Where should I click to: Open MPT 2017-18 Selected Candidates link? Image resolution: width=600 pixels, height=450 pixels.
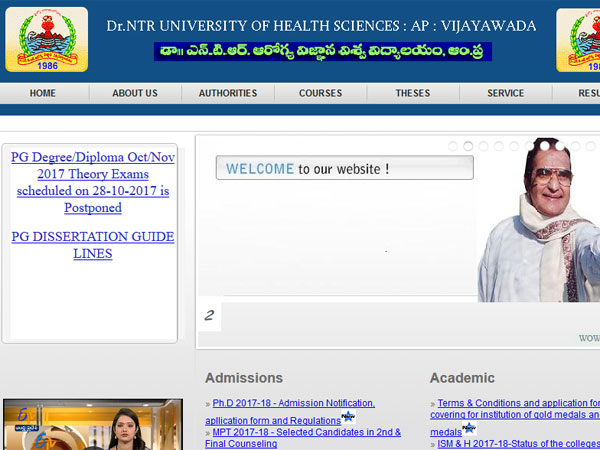tap(306, 432)
